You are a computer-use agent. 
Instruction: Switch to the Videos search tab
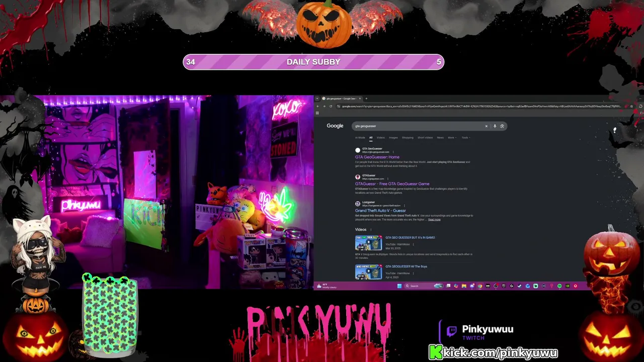381,138
